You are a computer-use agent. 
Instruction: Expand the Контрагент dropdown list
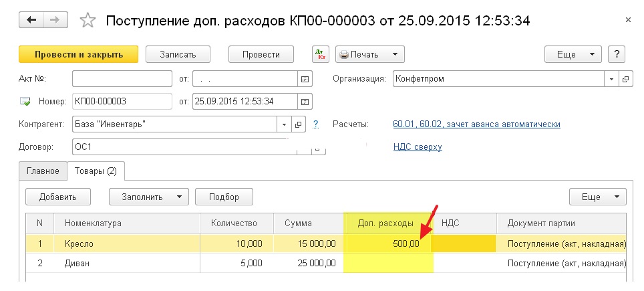coord(284,124)
